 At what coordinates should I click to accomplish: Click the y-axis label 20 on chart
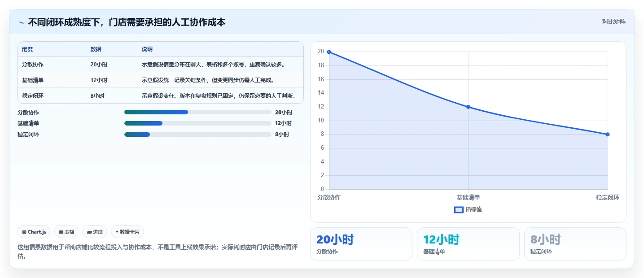click(x=320, y=52)
